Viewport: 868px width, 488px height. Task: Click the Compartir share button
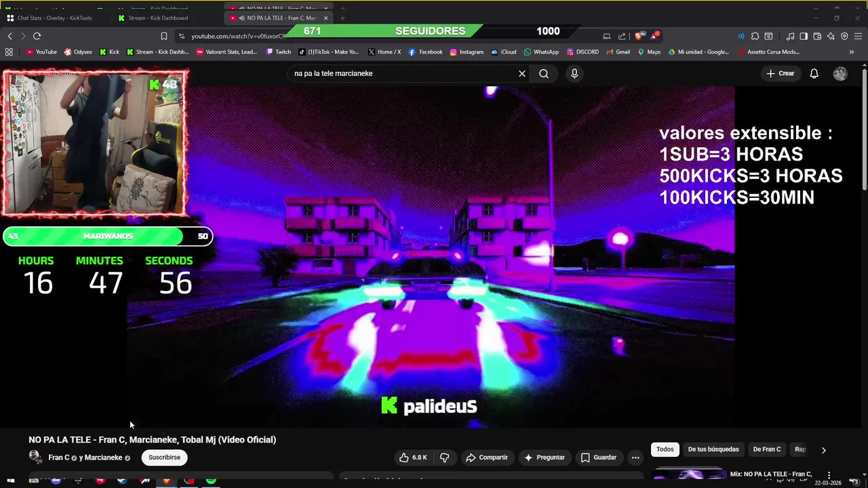coord(487,457)
